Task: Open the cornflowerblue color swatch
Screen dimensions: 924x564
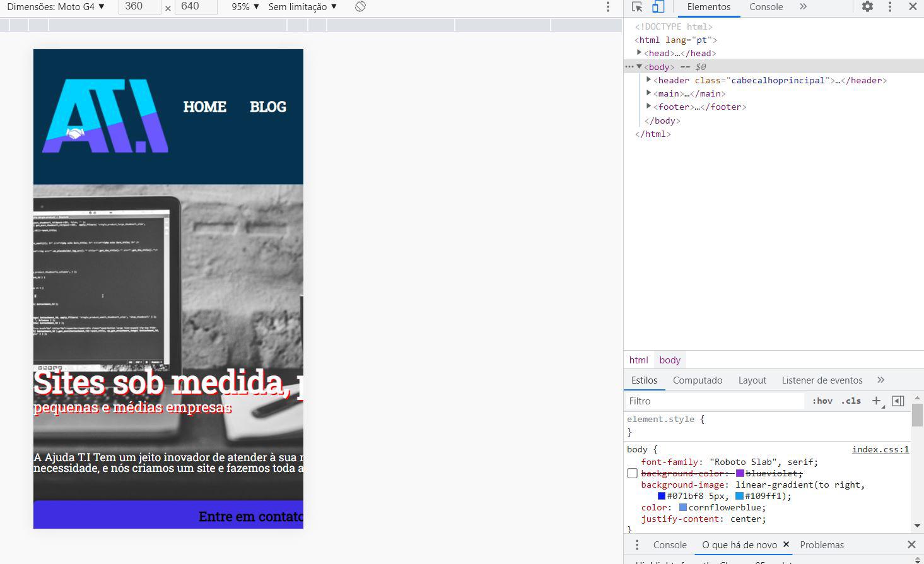Action: [x=683, y=507]
